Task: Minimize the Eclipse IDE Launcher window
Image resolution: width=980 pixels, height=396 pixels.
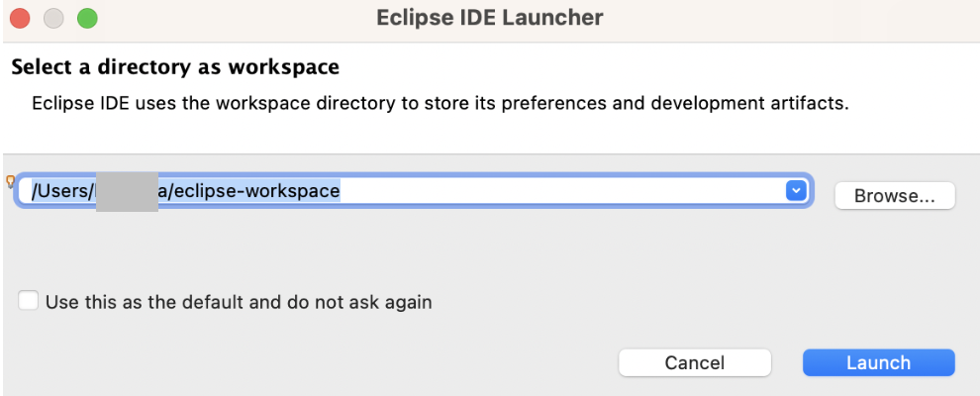Action: [x=53, y=19]
